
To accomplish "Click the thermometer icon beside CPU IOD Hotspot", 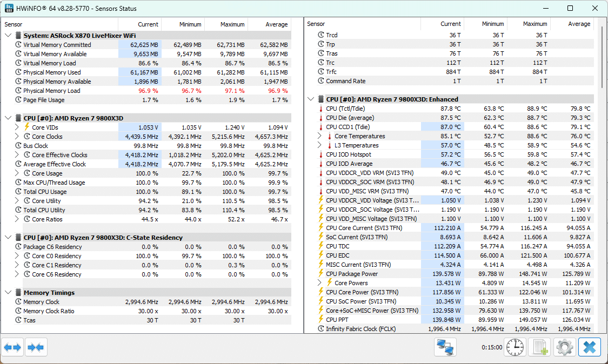I will 320,154.
